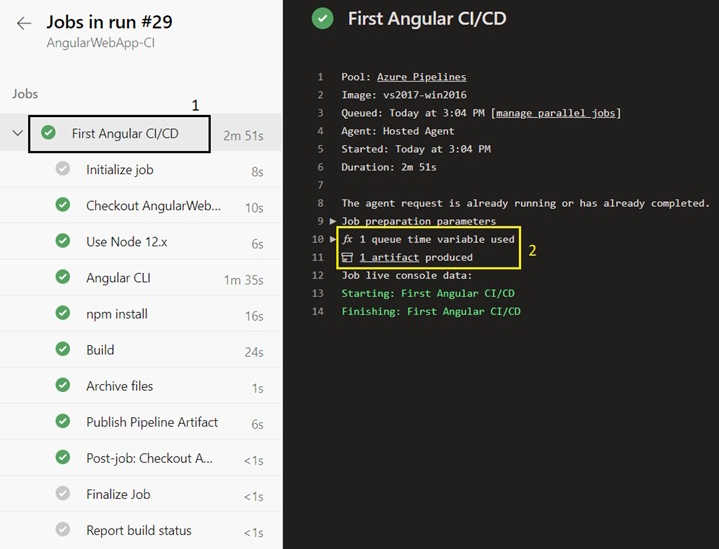
Task: Select the Build step
Action: 141,349
